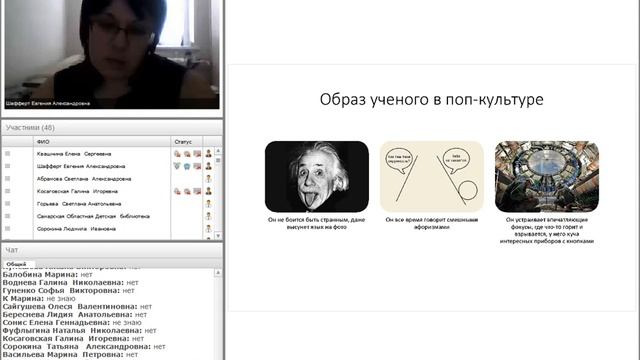
Task: Select participant name Сорокина Людмила Ивановна
Action: pos(76,229)
